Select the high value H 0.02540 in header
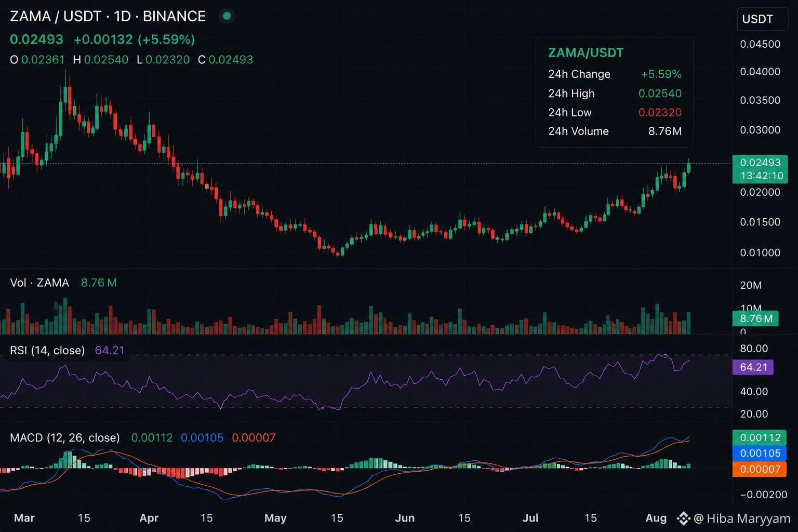The image size is (798, 532). (101, 60)
